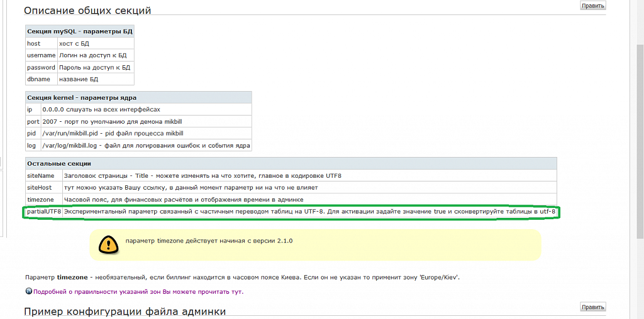Click the globe icon before the timezone link

click(x=28, y=291)
